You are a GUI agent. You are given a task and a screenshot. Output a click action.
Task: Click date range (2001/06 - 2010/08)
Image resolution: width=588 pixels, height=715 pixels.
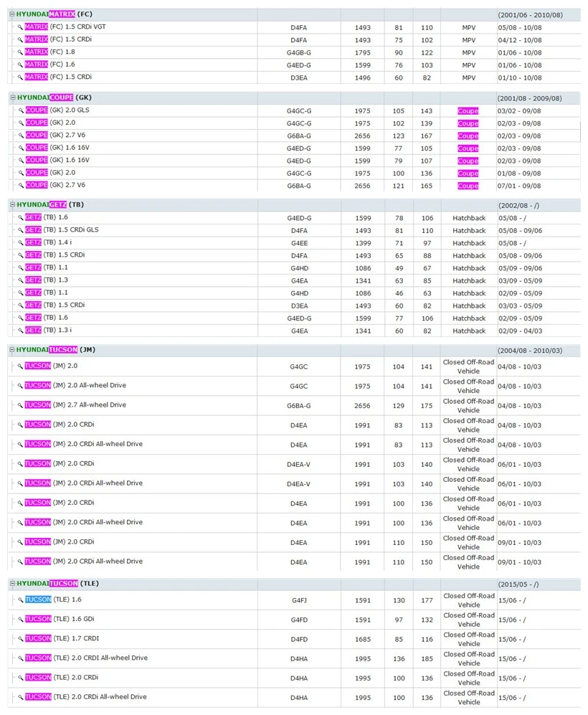click(530, 15)
